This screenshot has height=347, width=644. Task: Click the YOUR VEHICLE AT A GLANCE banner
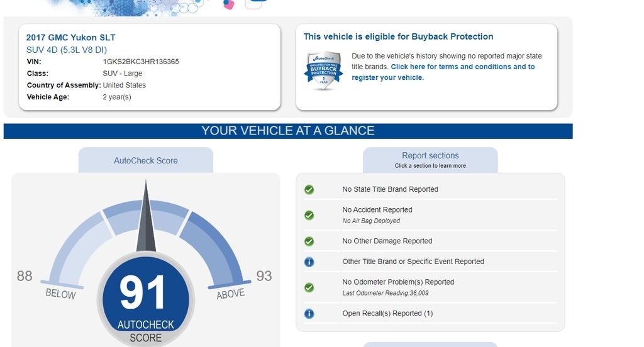click(x=288, y=131)
